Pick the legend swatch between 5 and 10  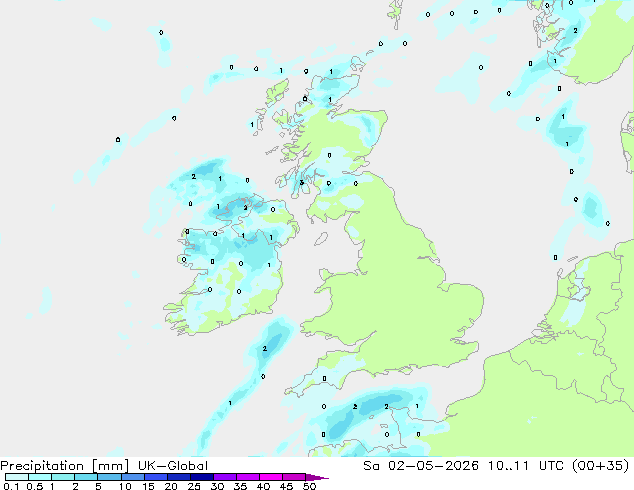(109, 477)
